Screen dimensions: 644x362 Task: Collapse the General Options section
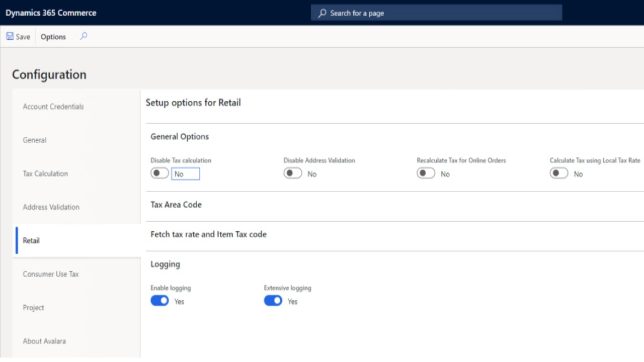point(180,137)
